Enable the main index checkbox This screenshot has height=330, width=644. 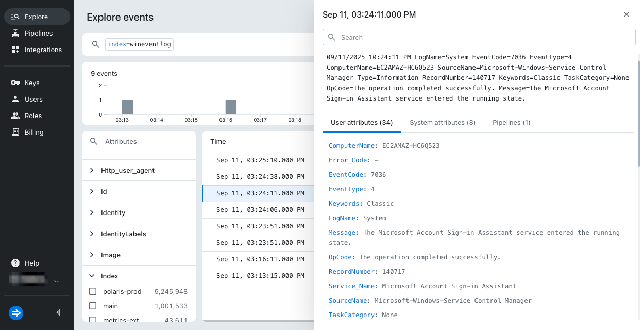[x=93, y=306]
